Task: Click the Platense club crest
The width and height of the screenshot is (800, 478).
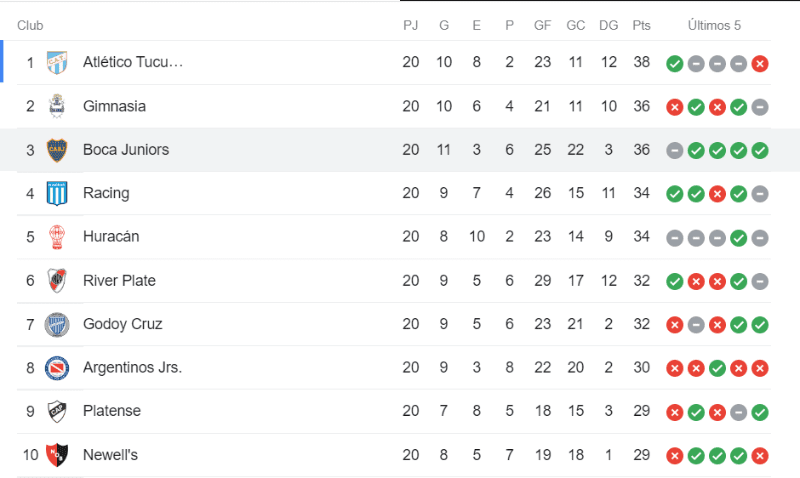Action: [57, 411]
